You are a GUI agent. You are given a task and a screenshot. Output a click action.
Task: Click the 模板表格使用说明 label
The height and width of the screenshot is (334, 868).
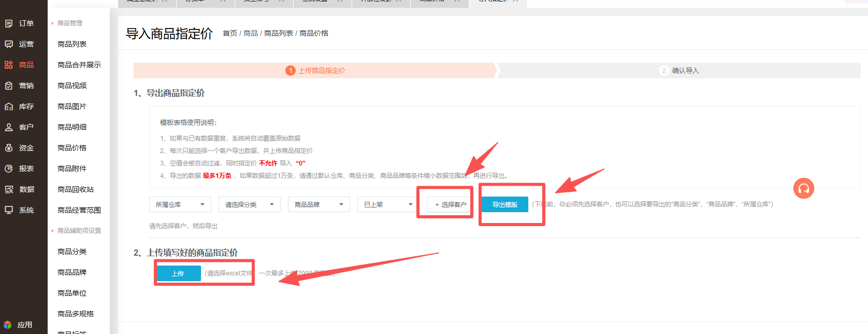point(189,122)
